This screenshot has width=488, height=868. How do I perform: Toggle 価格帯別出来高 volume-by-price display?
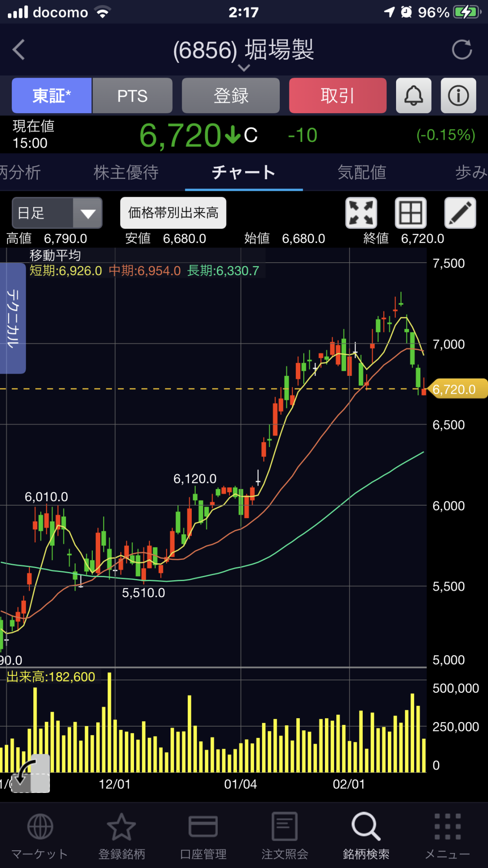(173, 213)
